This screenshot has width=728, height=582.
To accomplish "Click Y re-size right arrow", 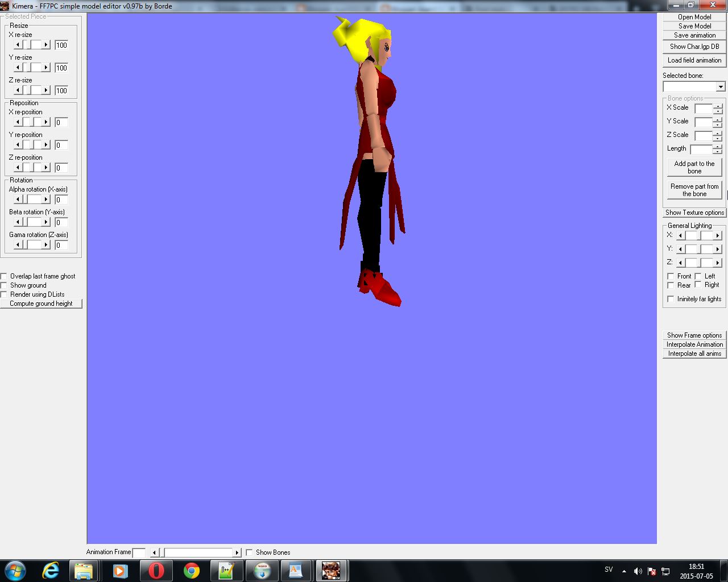I will 47,68.
